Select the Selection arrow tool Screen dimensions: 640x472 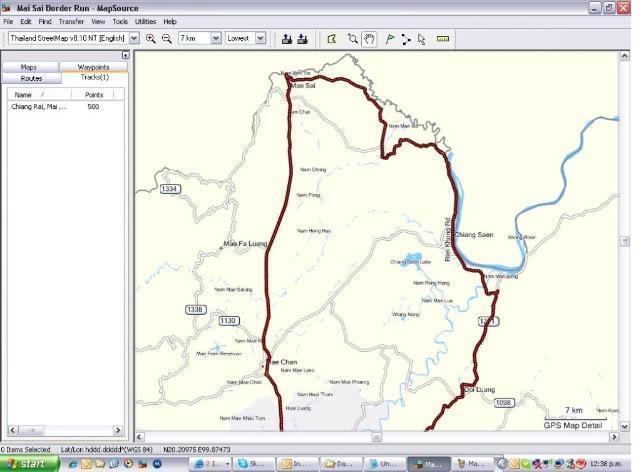click(x=422, y=39)
